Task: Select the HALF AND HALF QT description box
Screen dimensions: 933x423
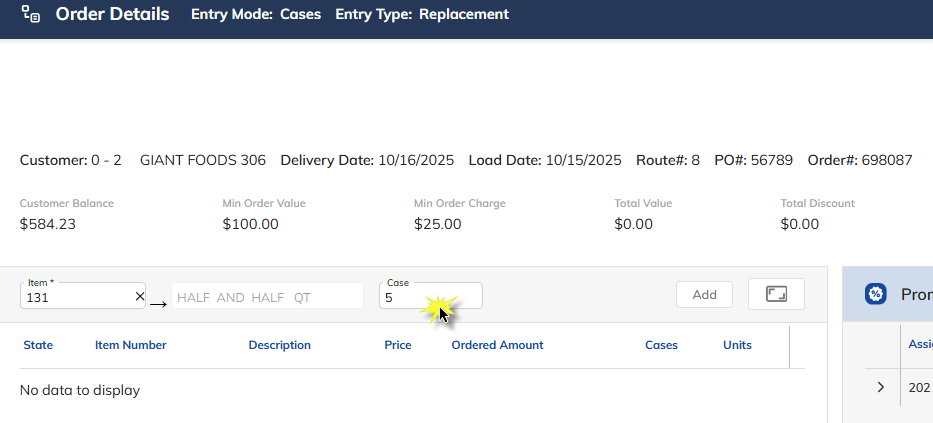Action: (x=267, y=296)
